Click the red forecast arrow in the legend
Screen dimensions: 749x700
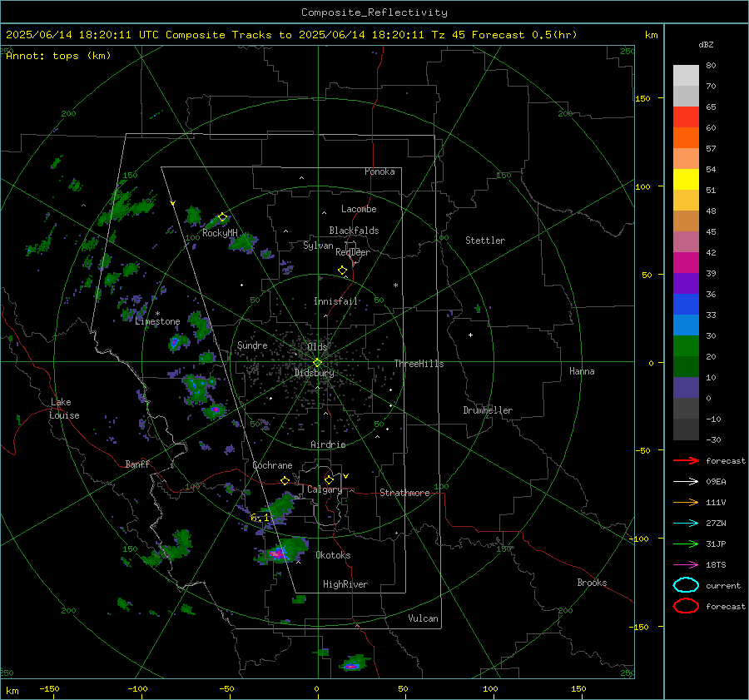(x=686, y=460)
